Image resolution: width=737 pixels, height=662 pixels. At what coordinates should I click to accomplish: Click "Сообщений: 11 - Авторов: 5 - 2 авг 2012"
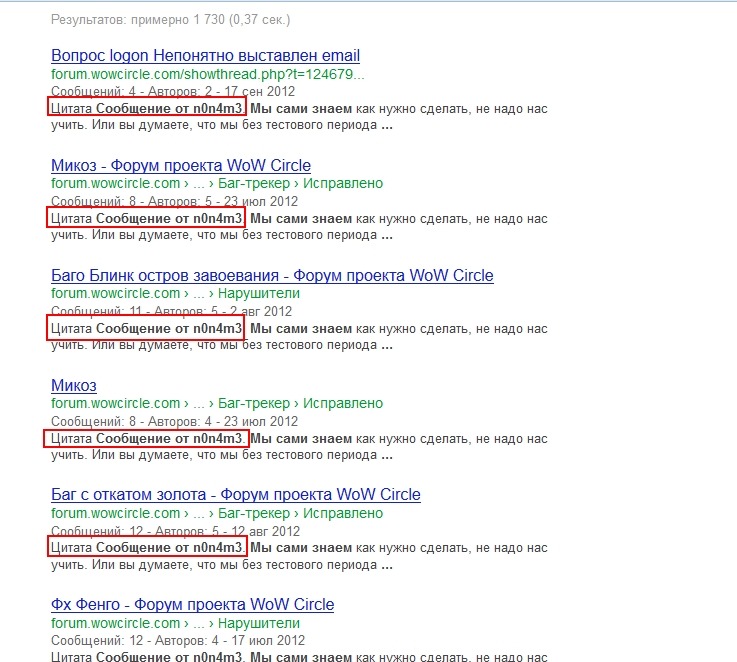(x=172, y=311)
